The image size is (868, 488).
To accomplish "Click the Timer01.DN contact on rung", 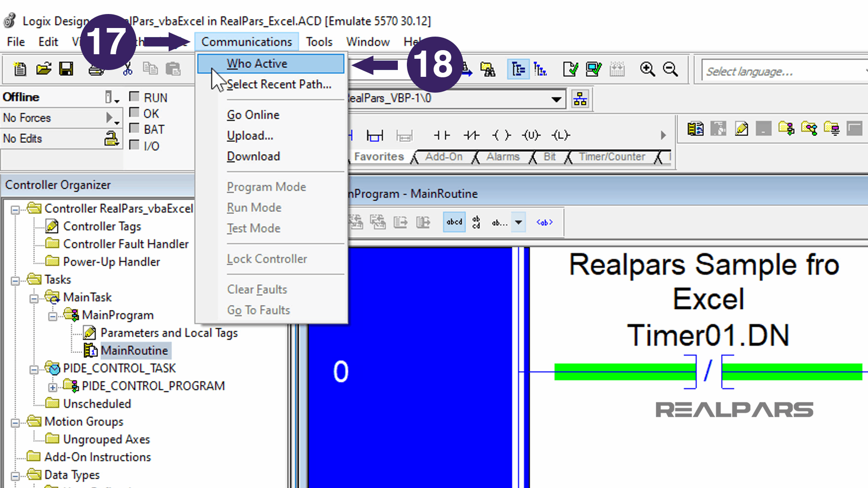I will (x=708, y=371).
